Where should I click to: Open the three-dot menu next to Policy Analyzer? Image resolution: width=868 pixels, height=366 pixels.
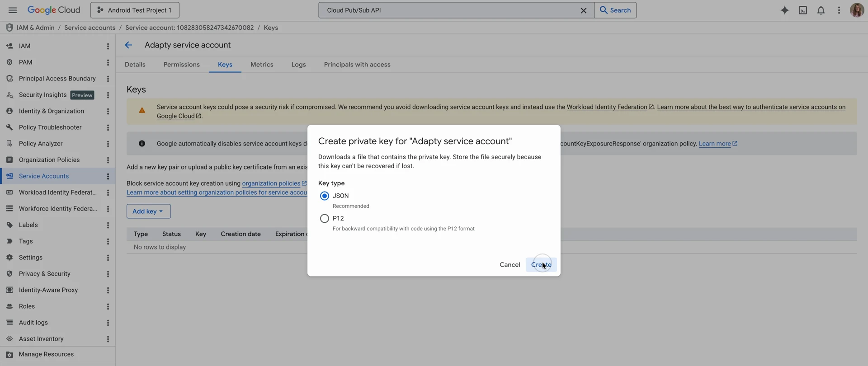tap(108, 144)
